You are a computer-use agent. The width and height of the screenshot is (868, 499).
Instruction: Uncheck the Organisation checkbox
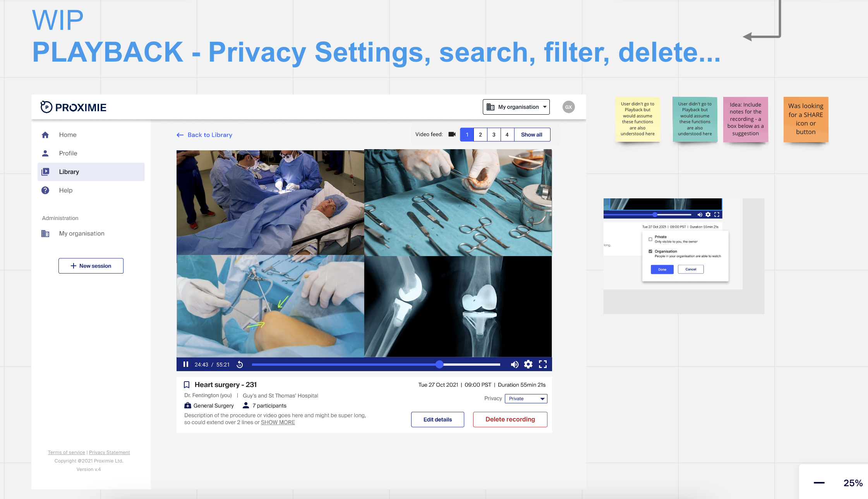click(650, 251)
